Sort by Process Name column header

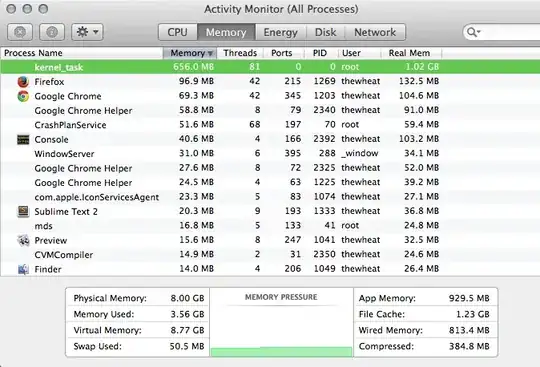[x=82, y=53]
